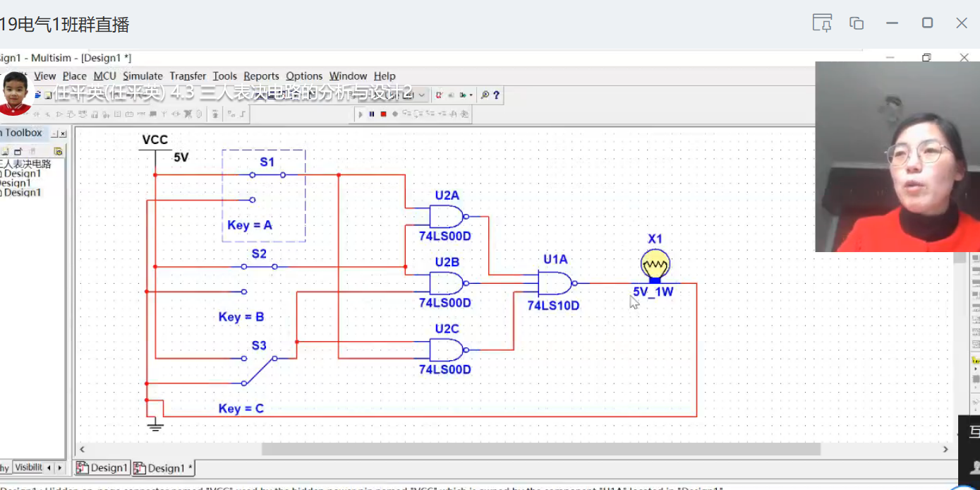Switch to the unsaved Design1 * sheet tab
980x490 pixels.
[x=164, y=468]
